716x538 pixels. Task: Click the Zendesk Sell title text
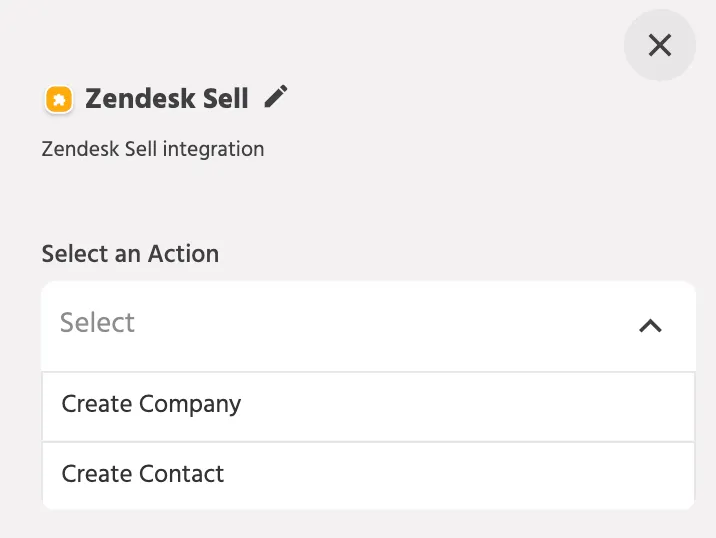coord(167,98)
